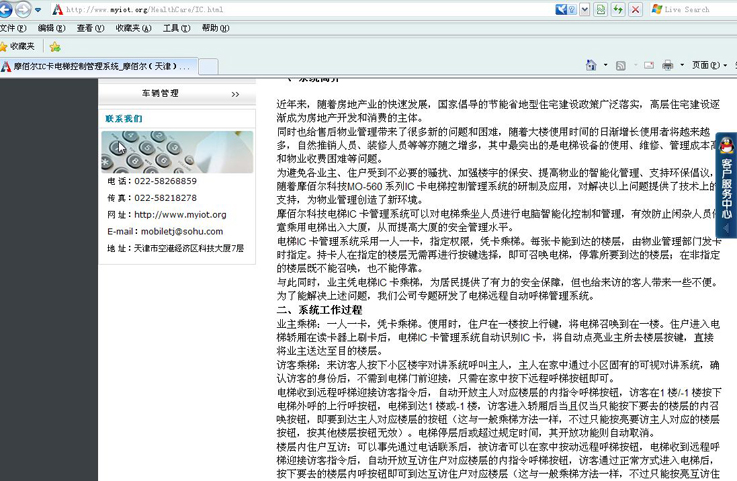
Task: Open the 帮助(H) menu
Action: coord(215,28)
